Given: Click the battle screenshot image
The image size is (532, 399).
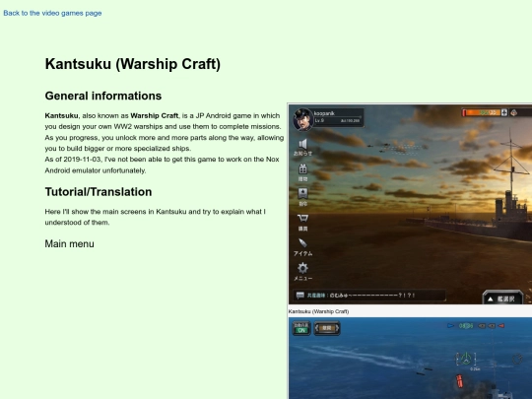Looking at the screenshot, I should click(x=410, y=359).
